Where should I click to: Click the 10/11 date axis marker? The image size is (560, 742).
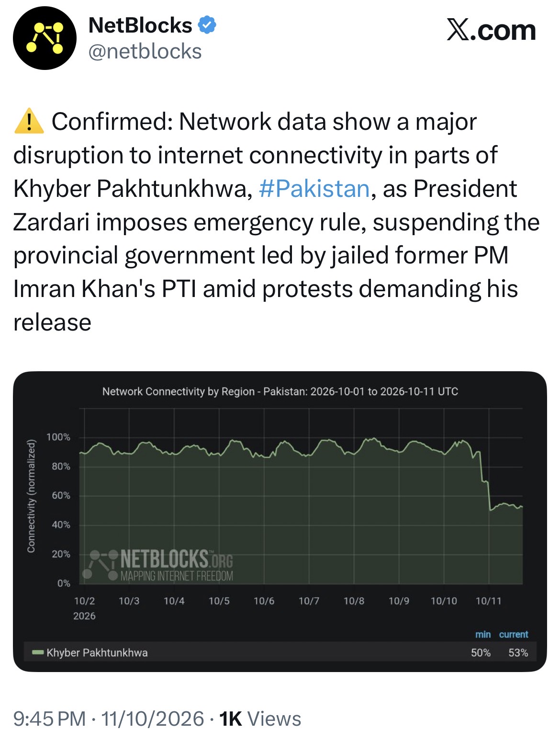(488, 601)
